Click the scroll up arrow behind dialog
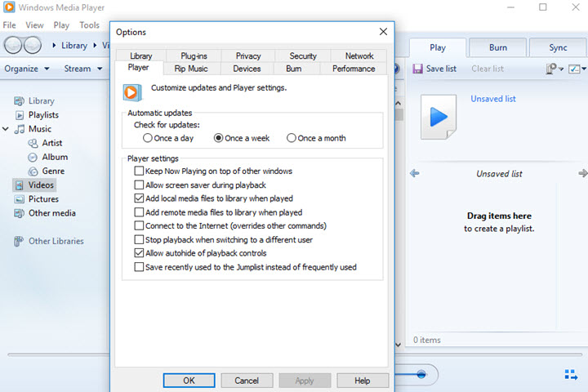588x392 pixels. 399,103
